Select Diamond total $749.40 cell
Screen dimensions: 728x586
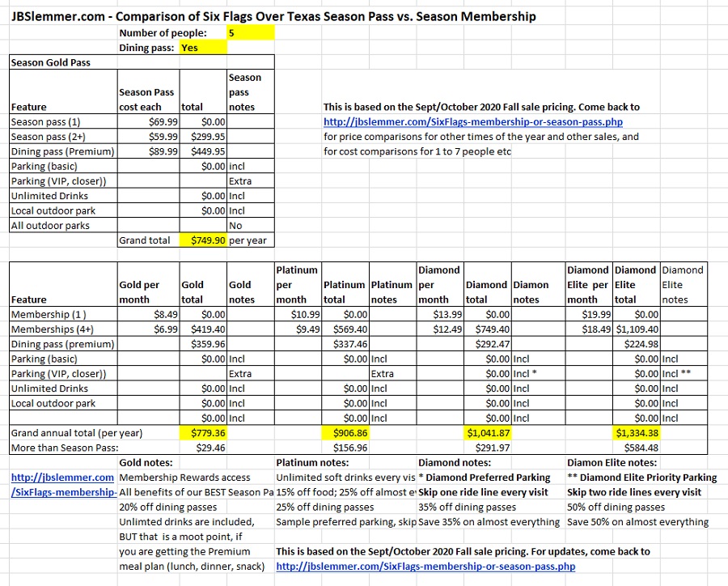click(x=488, y=329)
